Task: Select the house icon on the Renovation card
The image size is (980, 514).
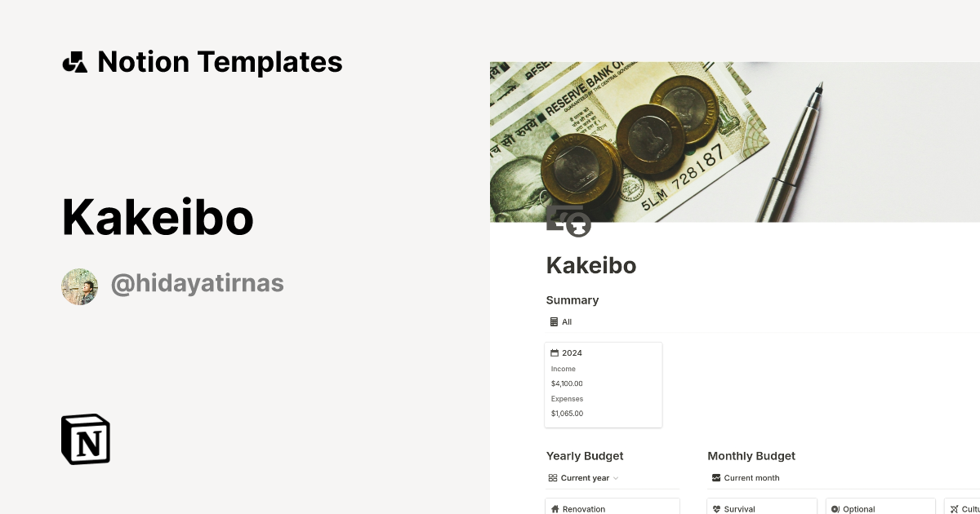Action: [555, 508]
